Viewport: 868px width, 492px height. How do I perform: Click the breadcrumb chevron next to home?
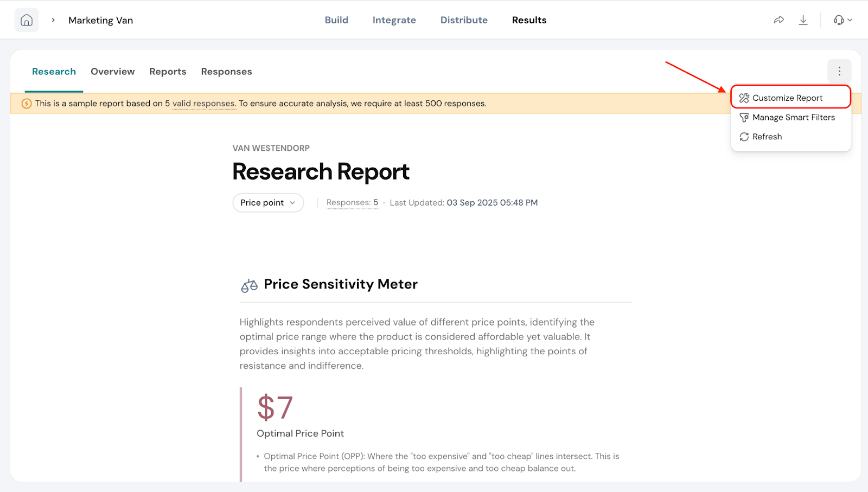coord(53,20)
